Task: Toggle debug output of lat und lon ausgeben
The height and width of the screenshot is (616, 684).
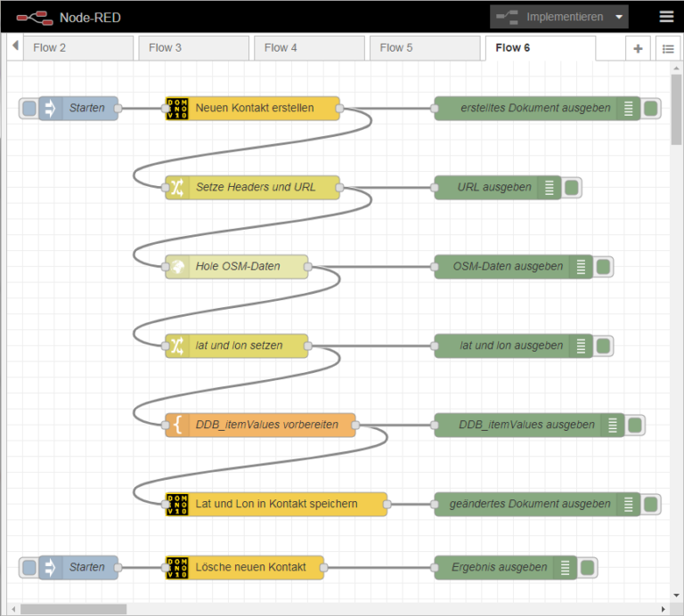Action: (603, 346)
